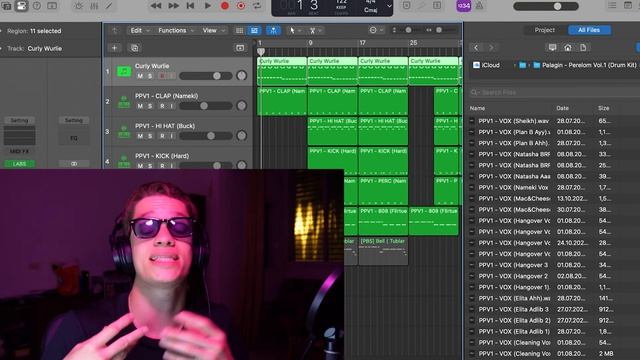Select first Curly Wurlie region at bar 1
This screenshot has width=640, height=360.
tap(282, 71)
